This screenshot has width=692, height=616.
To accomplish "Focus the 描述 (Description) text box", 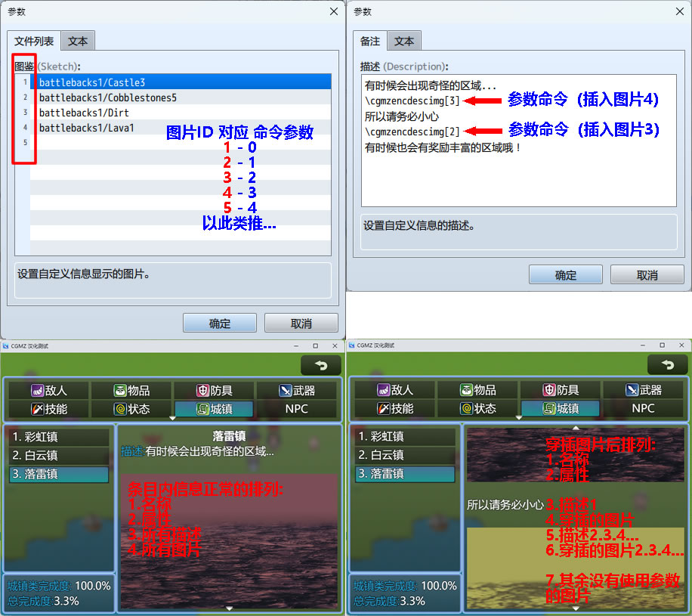I will [x=518, y=141].
